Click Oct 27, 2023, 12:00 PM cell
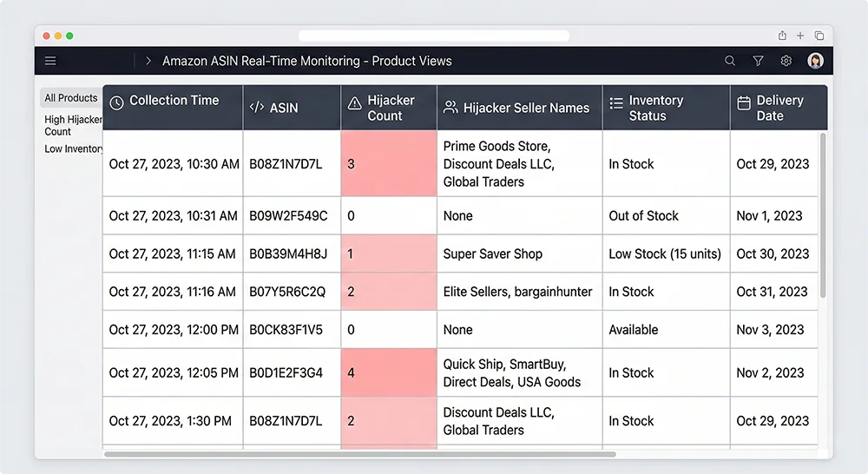This screenshot has height=474, width=868. [x=173, y=330]
